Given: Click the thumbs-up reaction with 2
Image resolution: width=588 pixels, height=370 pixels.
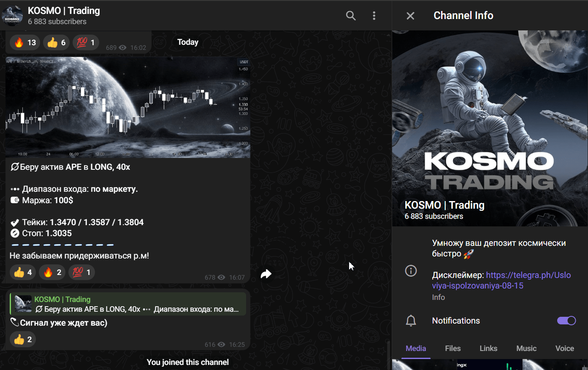Looking at the screenshot, I should (x=23, y=339).
